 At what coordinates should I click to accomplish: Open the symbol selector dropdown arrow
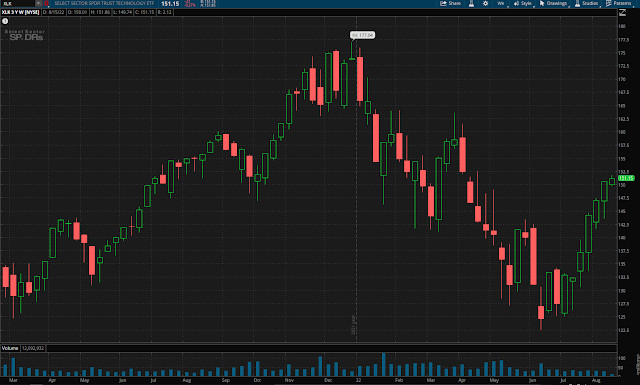pyautogui.click(x=38, y=3)
